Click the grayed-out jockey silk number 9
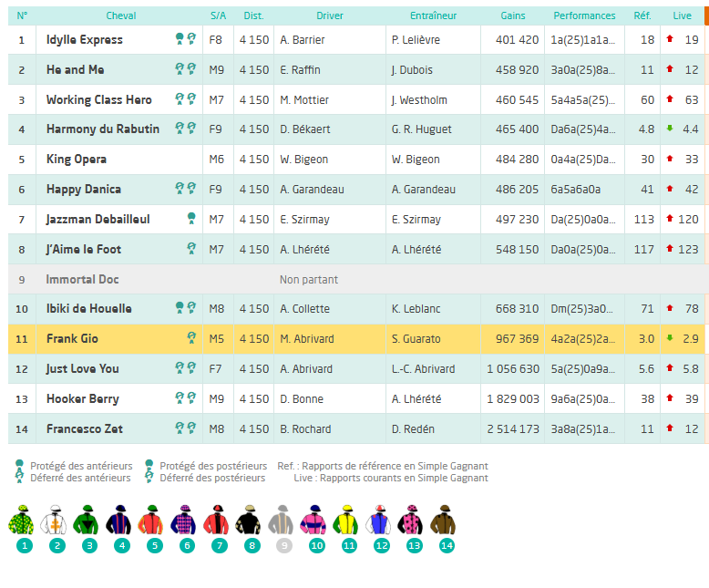Image resolution: width=709 pixels, height=588 pixels. (x=283, y=520)
